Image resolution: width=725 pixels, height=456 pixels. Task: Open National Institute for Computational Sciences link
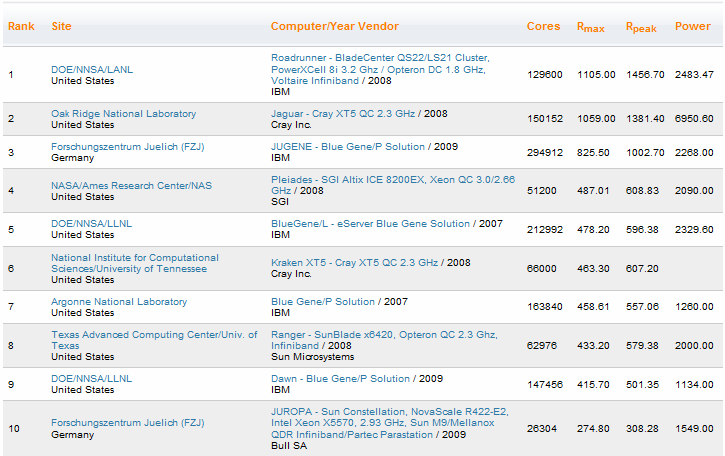135,263
